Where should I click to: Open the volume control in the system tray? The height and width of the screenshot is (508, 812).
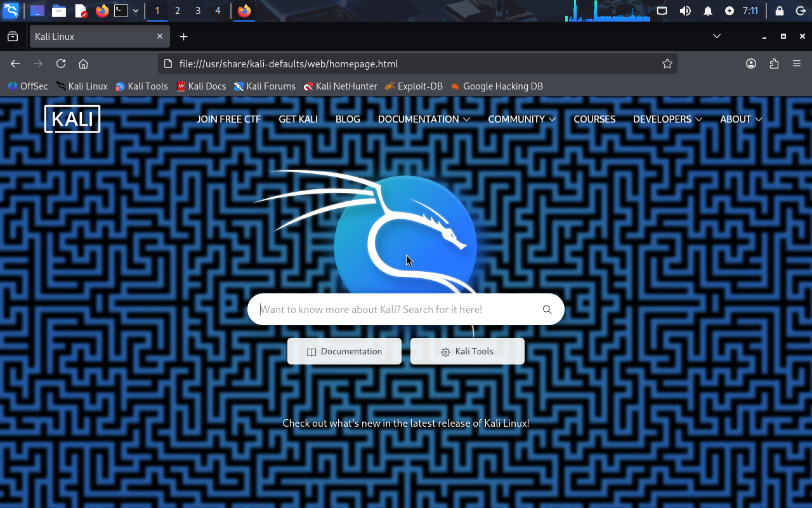685,11
